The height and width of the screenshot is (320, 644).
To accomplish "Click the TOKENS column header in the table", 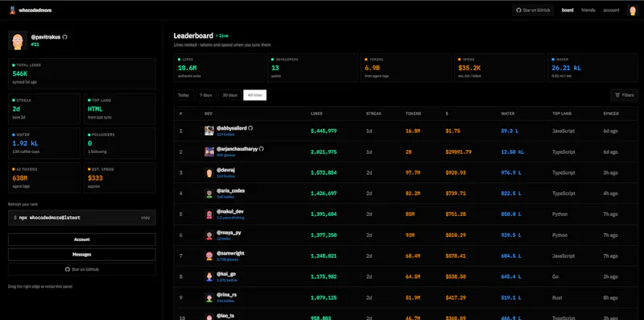I will click(x=413, y=114).
